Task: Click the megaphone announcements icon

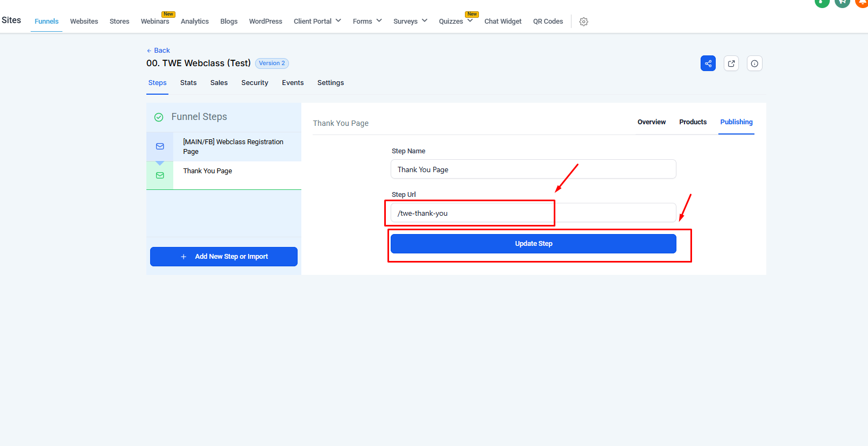Action: [842, 2]
